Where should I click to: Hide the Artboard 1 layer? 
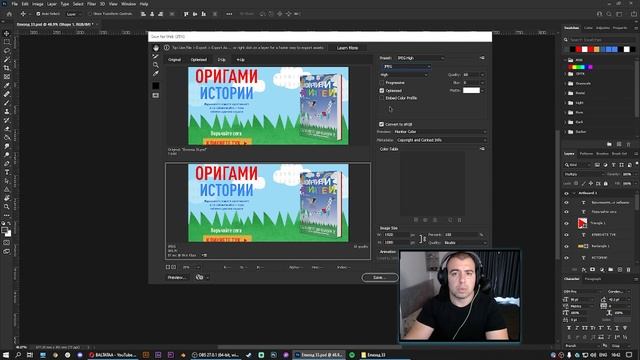566,193
